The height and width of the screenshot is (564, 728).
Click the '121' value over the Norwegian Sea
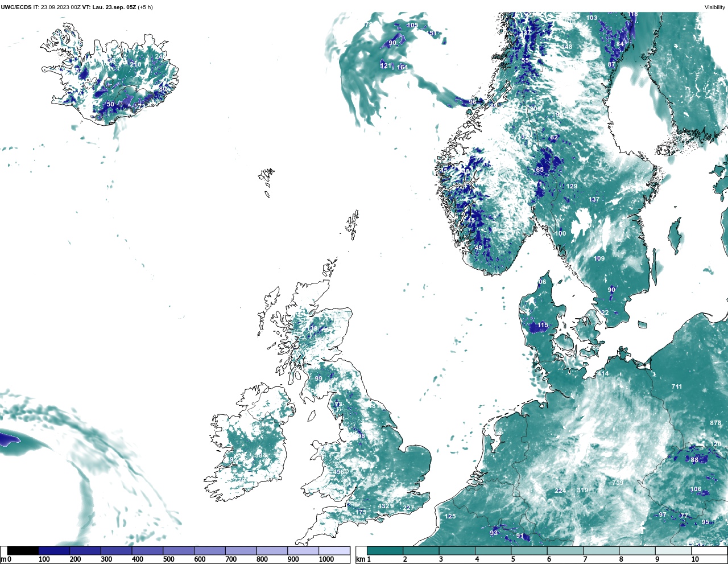coord(386,66)
